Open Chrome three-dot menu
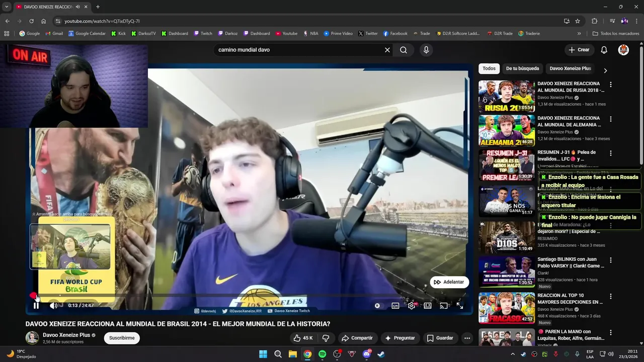The image size is (644, 362). (637, 21)
